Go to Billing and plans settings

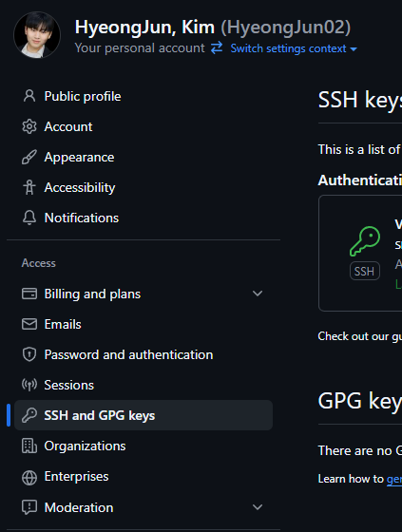pos(92,294)
